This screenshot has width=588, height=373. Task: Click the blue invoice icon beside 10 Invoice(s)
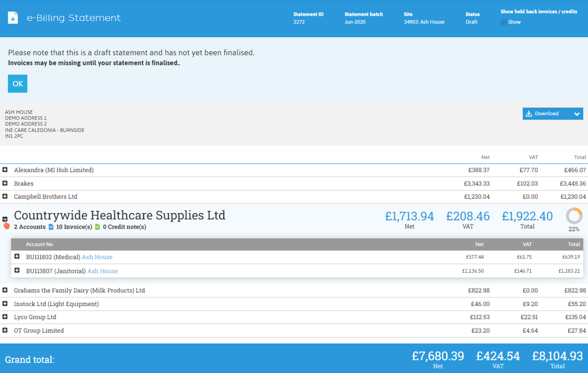coord(51,227)
